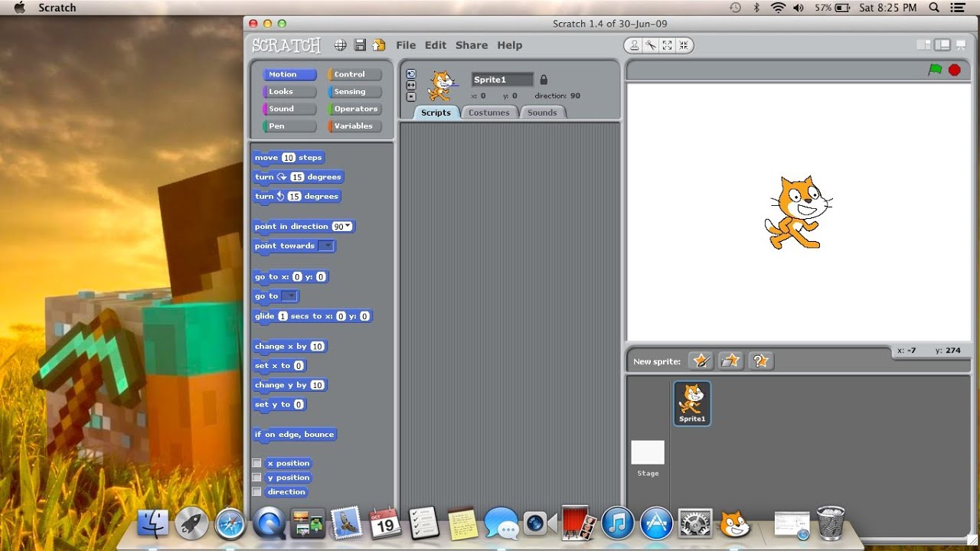
Task: Switch to the Costumes tab
Action: click(x=489, y=112)
